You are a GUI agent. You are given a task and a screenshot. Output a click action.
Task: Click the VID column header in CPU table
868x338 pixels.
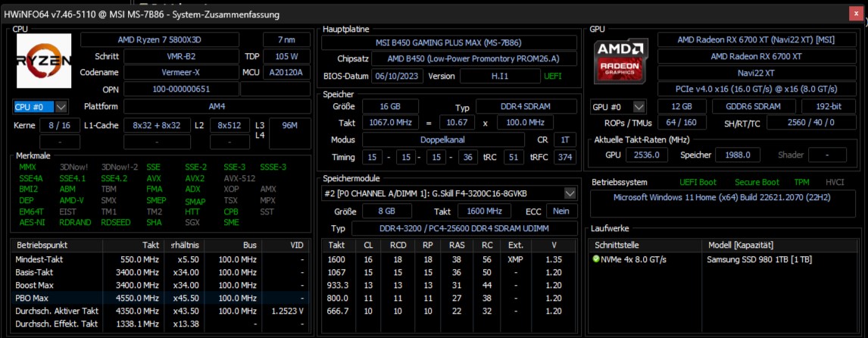pyautogui.click(x=285, y=245)
